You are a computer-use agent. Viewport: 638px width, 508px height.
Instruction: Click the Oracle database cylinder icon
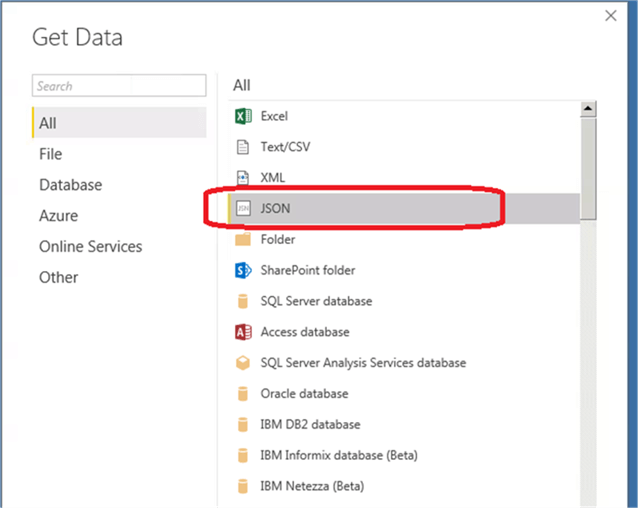(243, 394)
